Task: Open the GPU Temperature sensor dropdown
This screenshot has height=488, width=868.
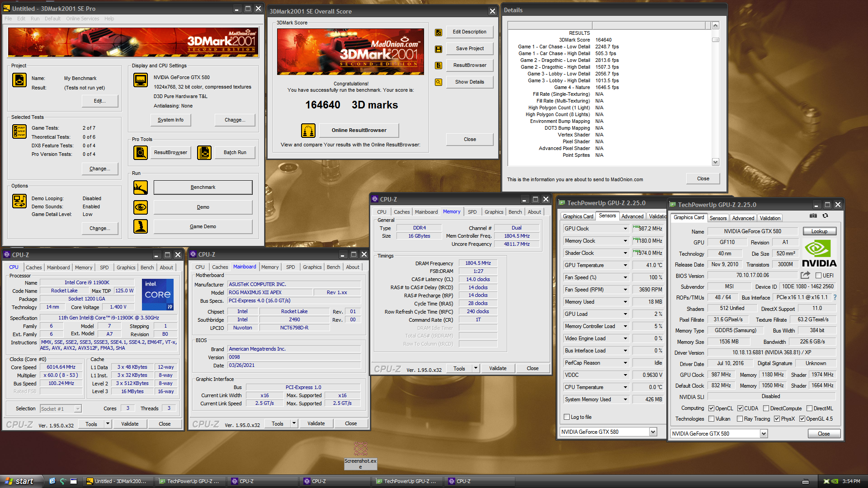Action: pyautogui.click(x=625, y=265)
